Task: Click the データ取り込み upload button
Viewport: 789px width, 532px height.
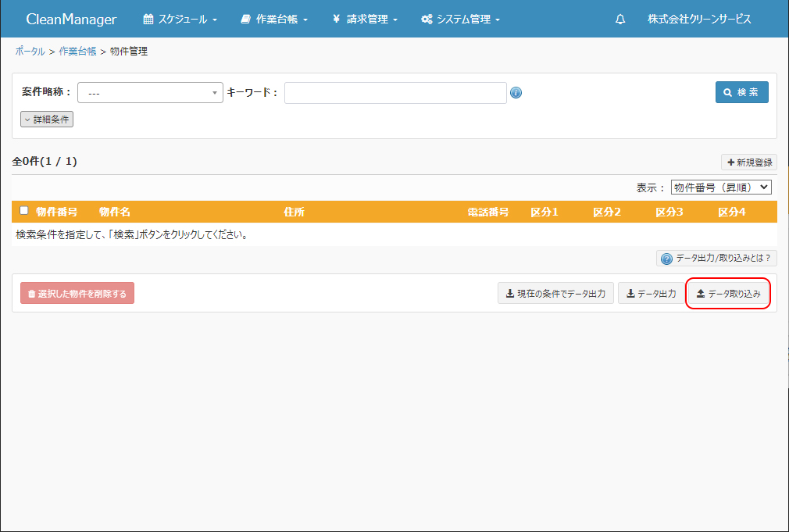Action: [728, 294]
